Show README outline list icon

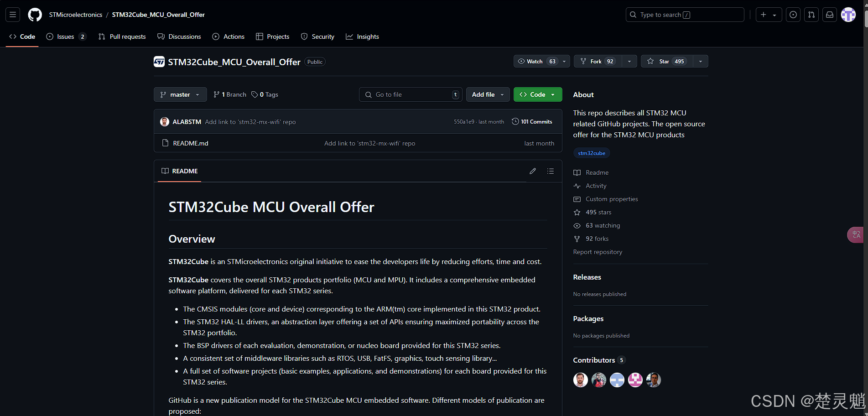click(551, 171)
